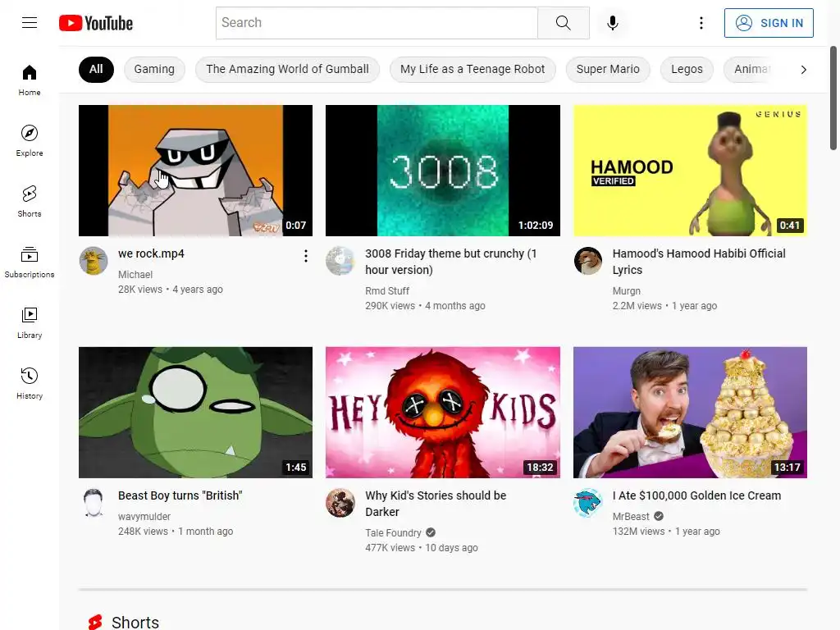This screenshot has height=630, width=840.
Task: Click the Shorts section icon
Action: pyautogui.click(x=95, y=622)
